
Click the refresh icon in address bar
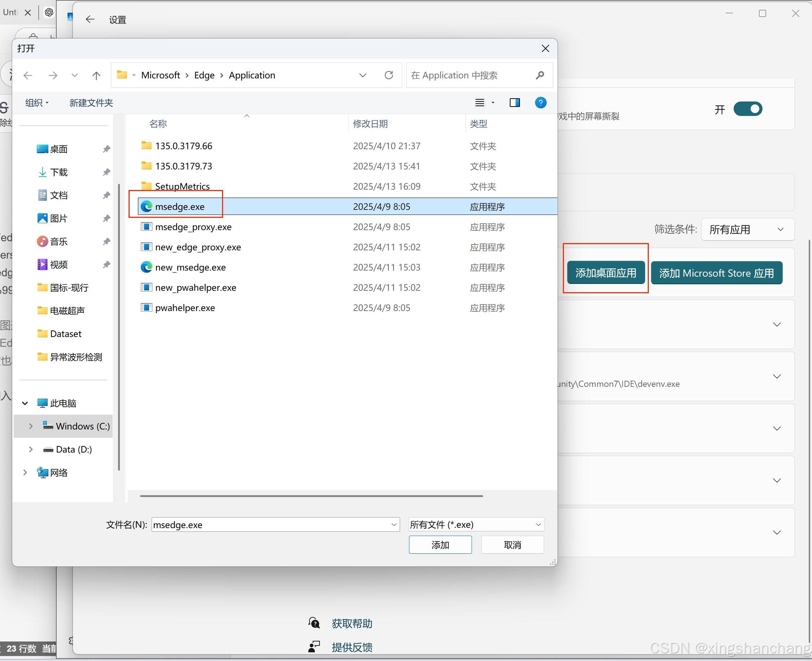[388, 75]
